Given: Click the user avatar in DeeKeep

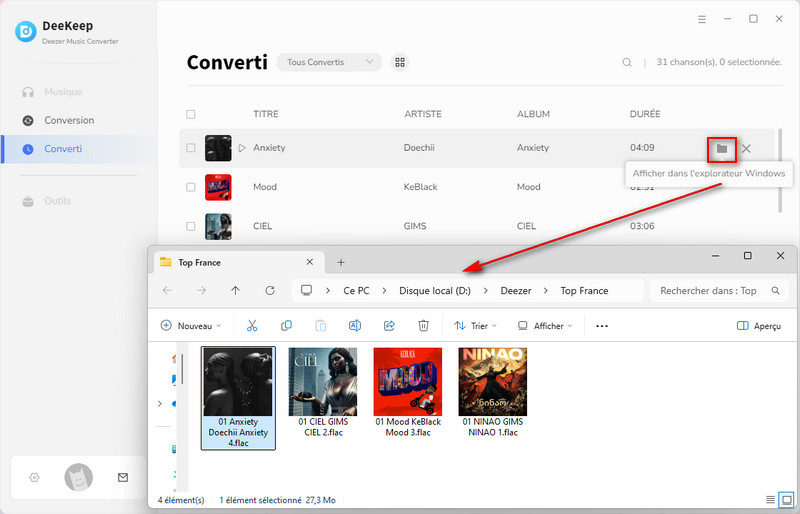Looking at the screenshot, I should (x=79, y=478).
